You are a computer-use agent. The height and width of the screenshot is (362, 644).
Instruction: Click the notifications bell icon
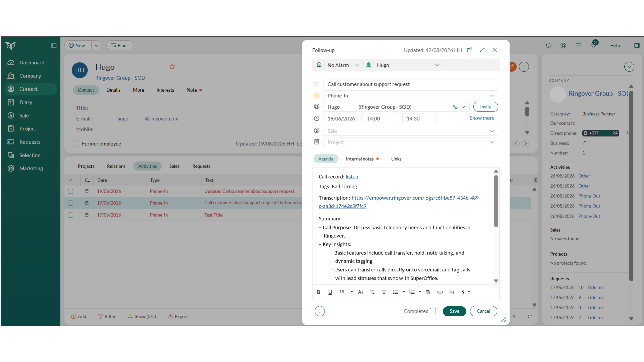[548, 45]
